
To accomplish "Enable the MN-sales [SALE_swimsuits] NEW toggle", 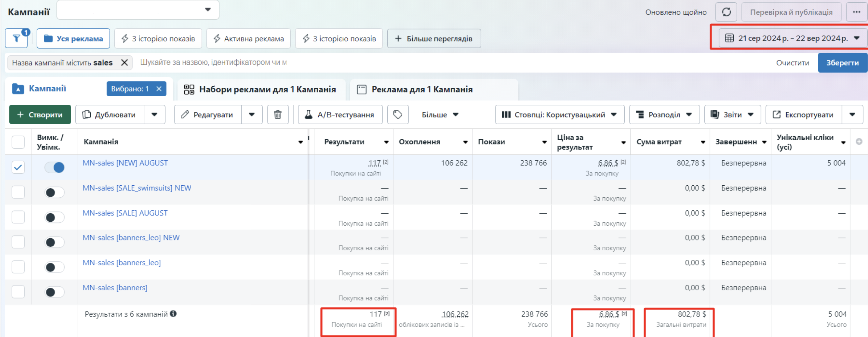I will pos(55,193).
